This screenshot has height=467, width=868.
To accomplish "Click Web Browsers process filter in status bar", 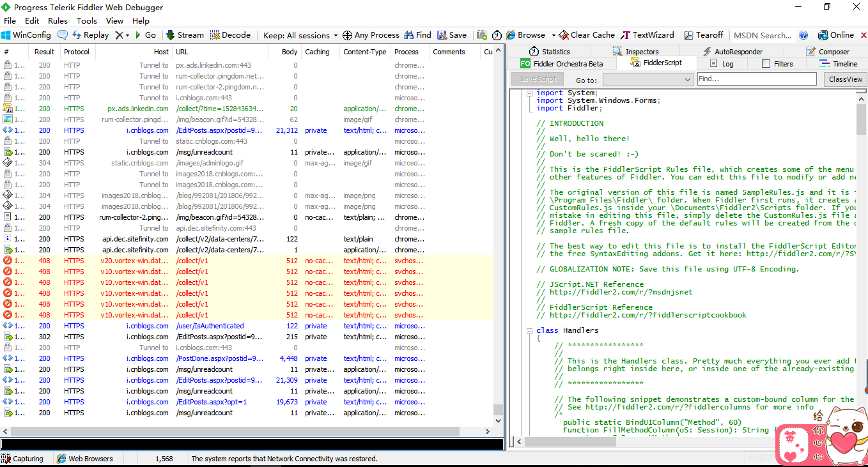I will tap(85, 459).
